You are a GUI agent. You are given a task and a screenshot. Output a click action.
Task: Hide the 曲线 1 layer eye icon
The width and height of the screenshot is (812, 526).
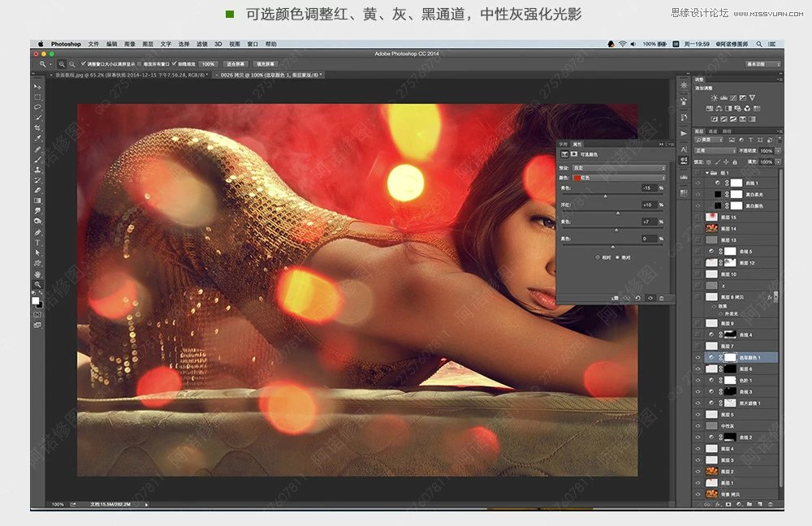click(x=698, y=183)
